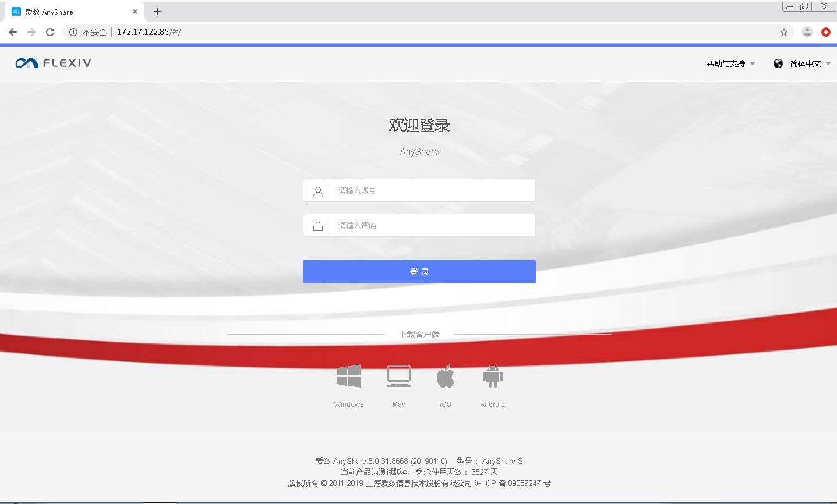View the insecure site info icon
Screen dimensions: 837x504
point(73,32)
